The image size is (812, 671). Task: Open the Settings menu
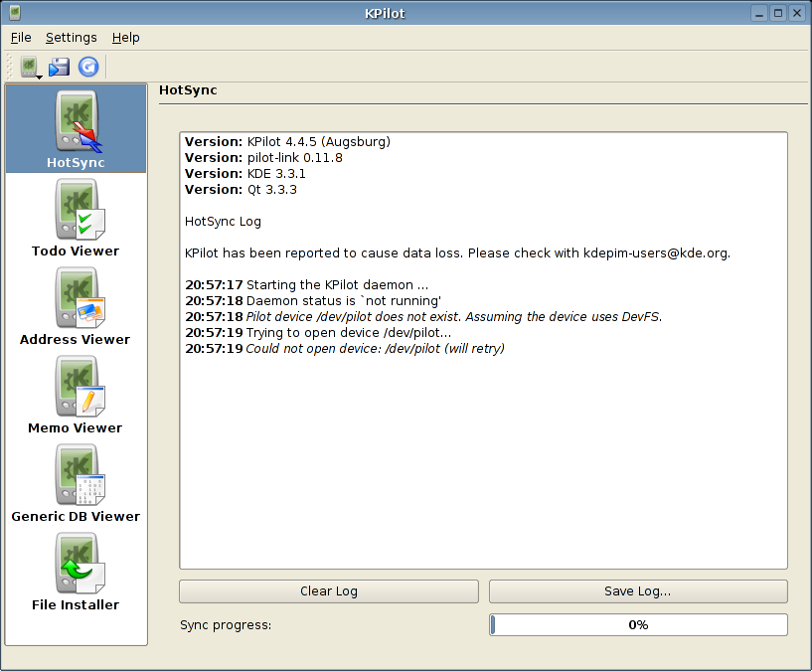(71, 38)
